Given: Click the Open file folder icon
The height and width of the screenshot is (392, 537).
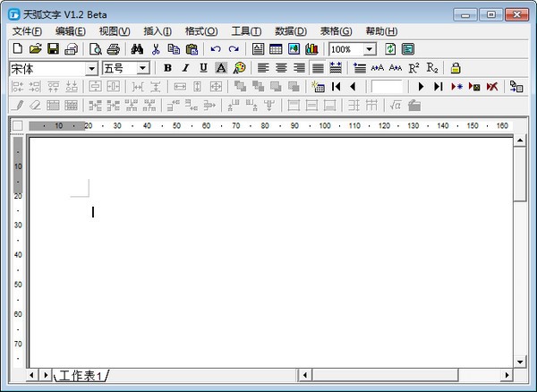Looking at the screenshot, I should point(35,49).
